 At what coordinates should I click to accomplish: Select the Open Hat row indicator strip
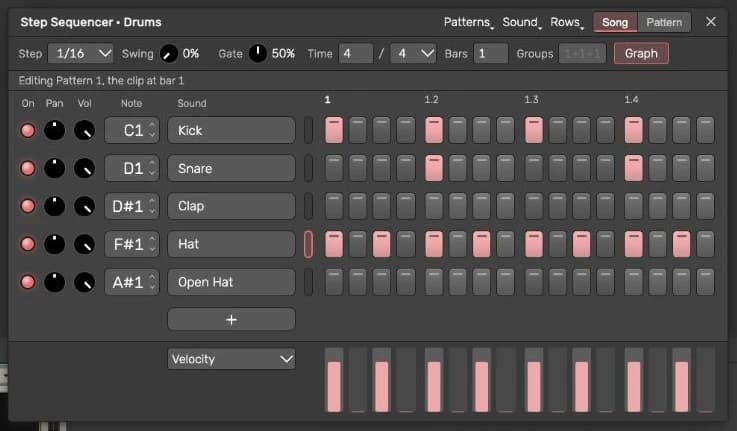[308, 282]
